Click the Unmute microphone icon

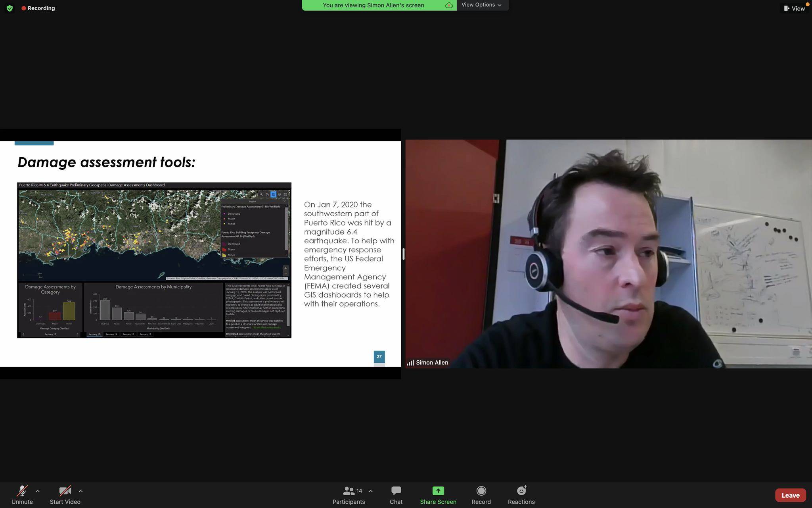22,491
